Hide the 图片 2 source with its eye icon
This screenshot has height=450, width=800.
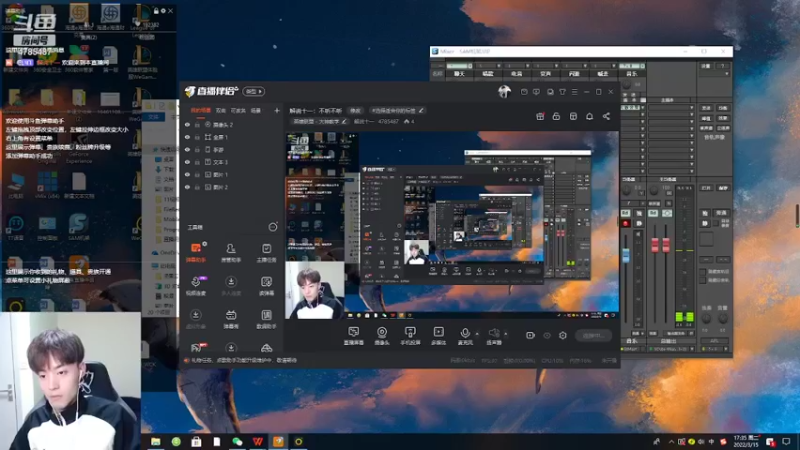(187, 187)
